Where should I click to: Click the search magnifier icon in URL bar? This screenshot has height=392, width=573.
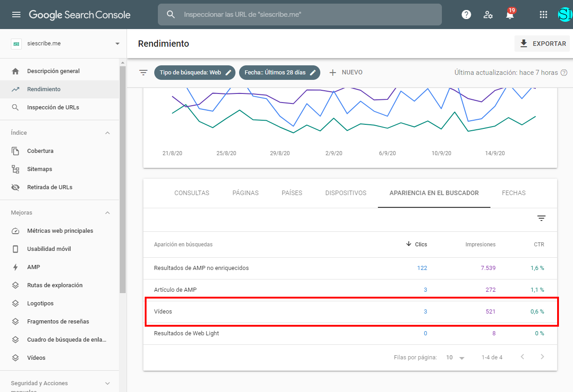point(171,15)
